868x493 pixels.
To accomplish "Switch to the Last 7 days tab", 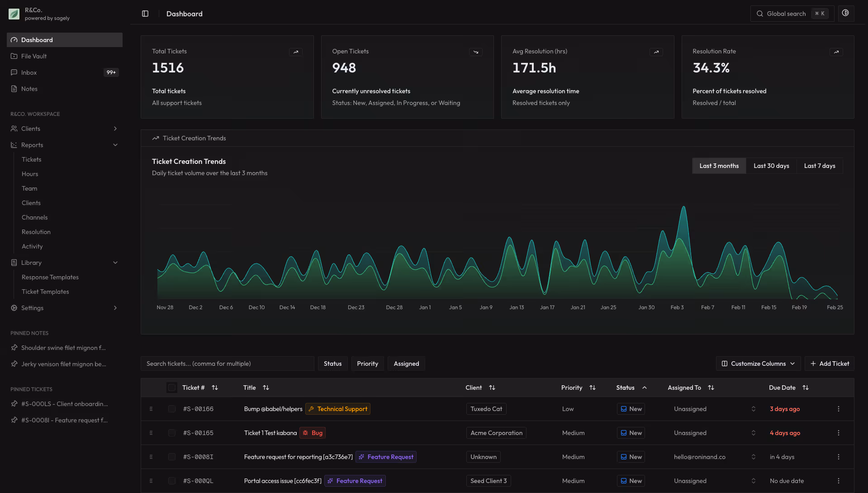I will pos(819,166).
